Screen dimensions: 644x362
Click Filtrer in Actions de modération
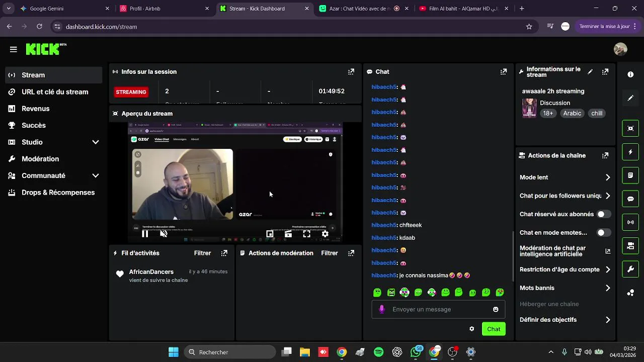coord(330,253)
